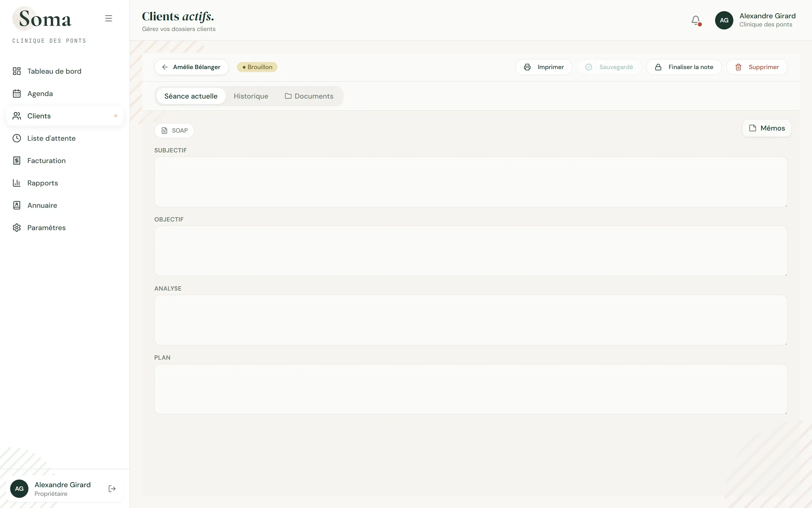Select Clients in the sidebar
812x508 pixels.
(64, 116)
